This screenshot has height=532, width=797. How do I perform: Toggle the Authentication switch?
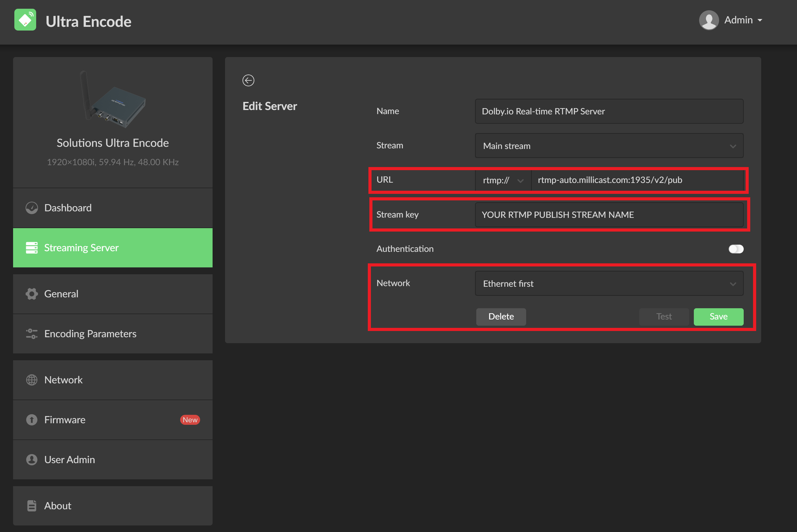click(736, 249)
